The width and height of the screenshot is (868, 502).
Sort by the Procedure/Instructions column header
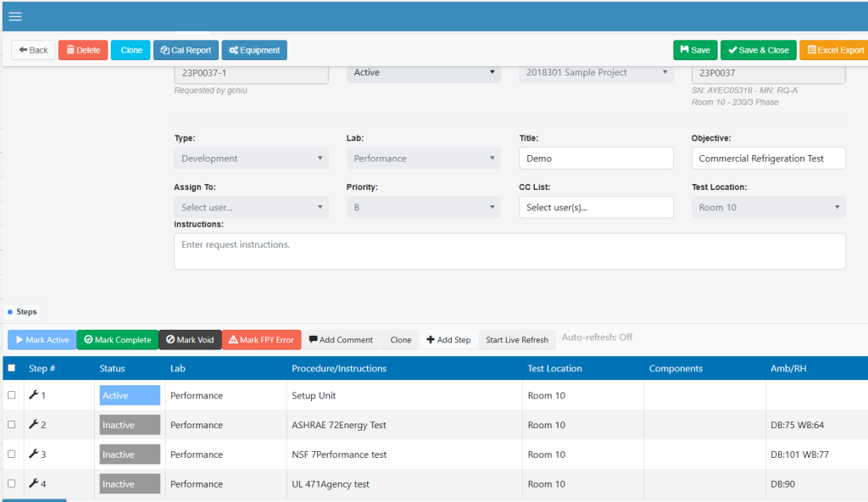pyautogui.click(x=339, y=368)
